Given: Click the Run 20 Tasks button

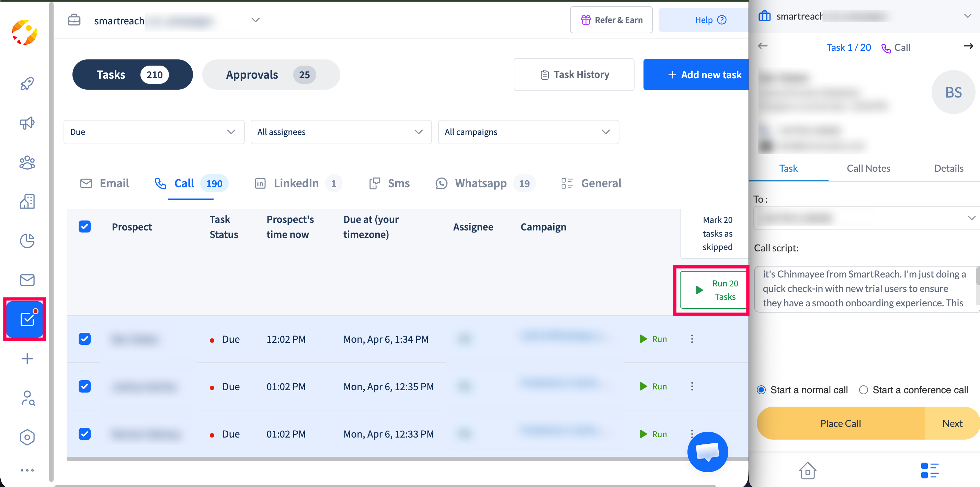Looking at the screenshot, I should [714, 290].
